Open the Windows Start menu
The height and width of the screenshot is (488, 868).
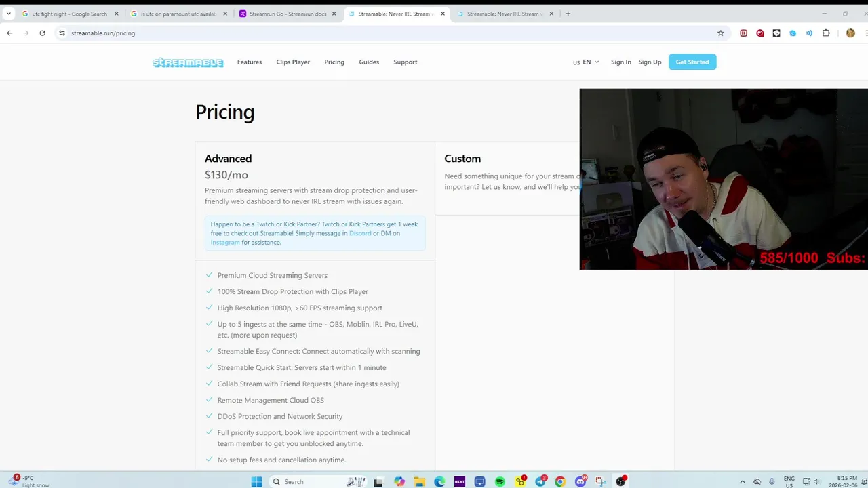click(256, 481)
